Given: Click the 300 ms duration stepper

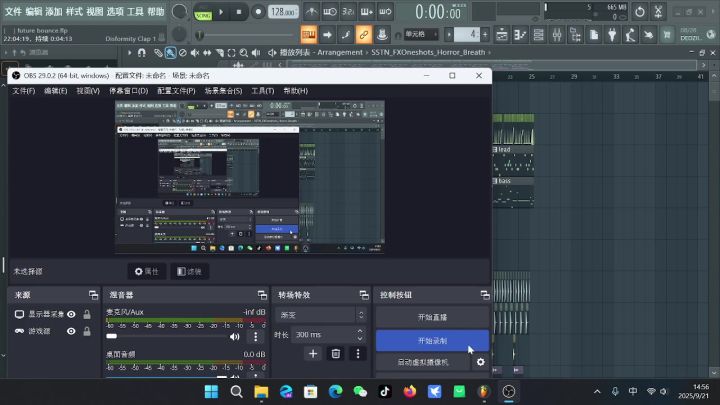Looking at the screenshot, I should click(360, 335).
